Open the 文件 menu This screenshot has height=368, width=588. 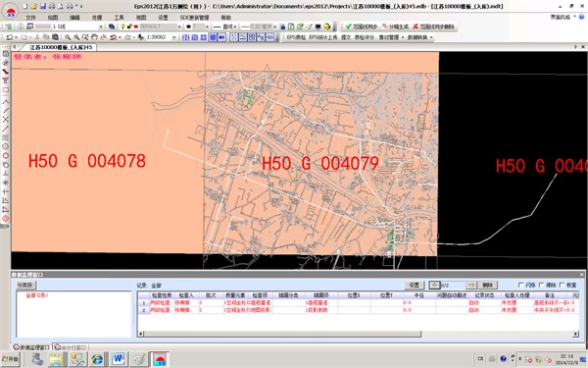[30, 18]
